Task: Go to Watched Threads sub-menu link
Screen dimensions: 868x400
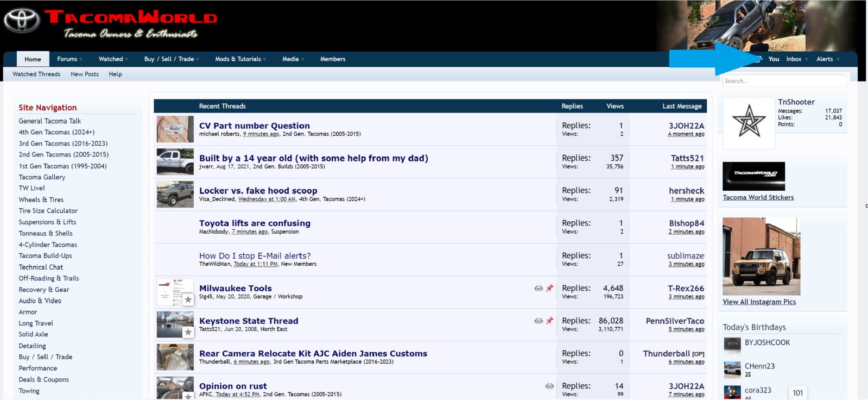Action: point(36,74)
